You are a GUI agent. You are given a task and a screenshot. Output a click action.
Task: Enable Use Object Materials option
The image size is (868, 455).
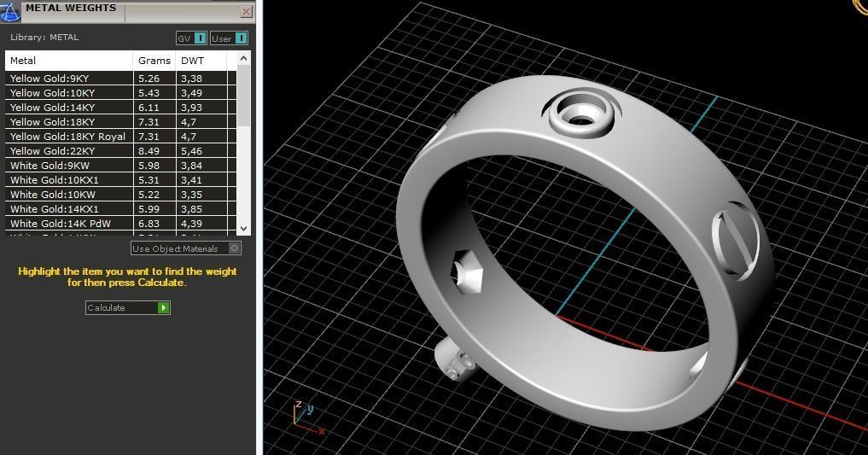tap(185, 248)
